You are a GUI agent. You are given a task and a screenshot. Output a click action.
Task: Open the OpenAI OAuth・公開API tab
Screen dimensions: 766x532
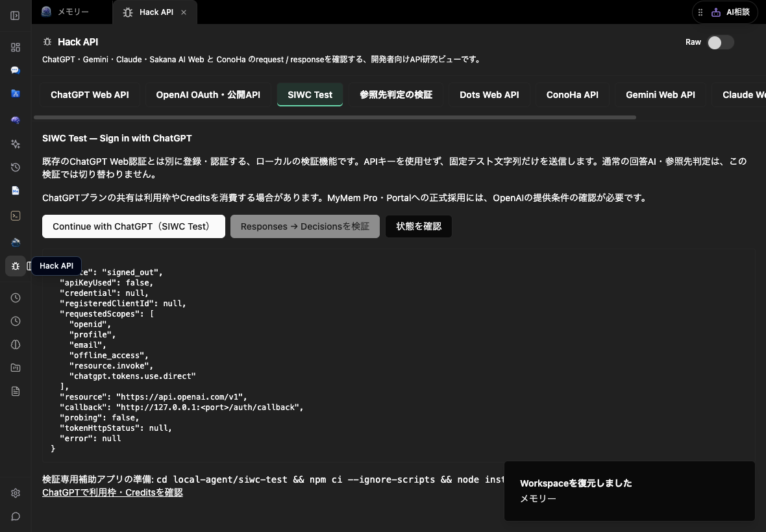click(x=208, y=95)
